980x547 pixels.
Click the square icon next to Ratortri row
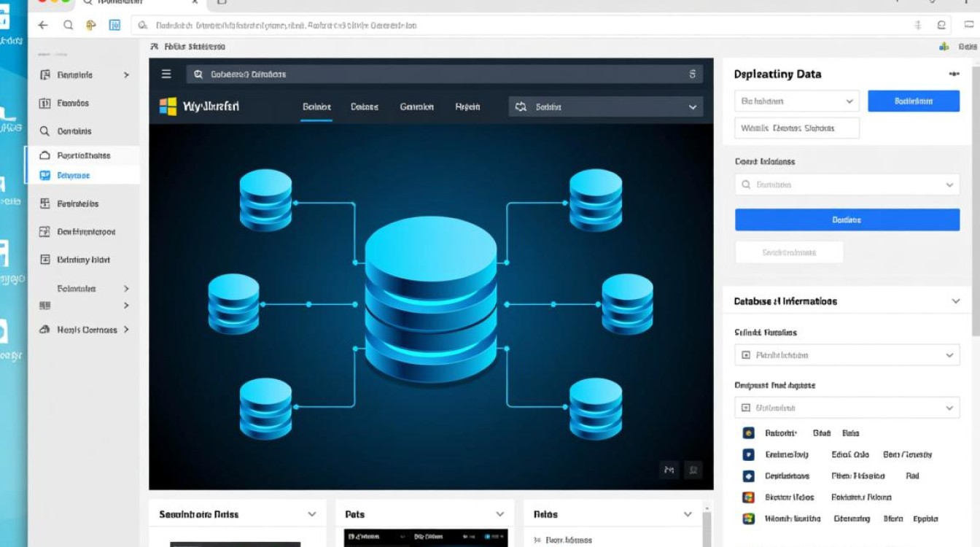coord(747,432)
